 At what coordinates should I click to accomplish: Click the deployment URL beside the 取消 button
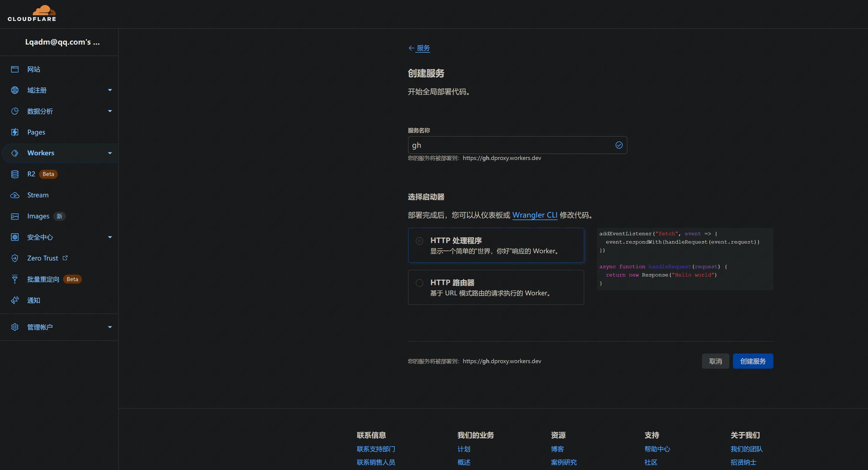point(502,361)
